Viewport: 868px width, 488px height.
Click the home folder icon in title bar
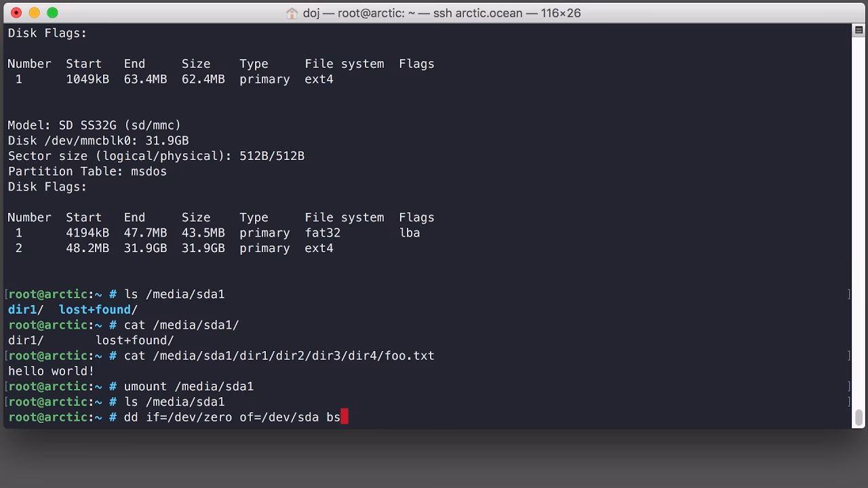[x=292, y=13]
